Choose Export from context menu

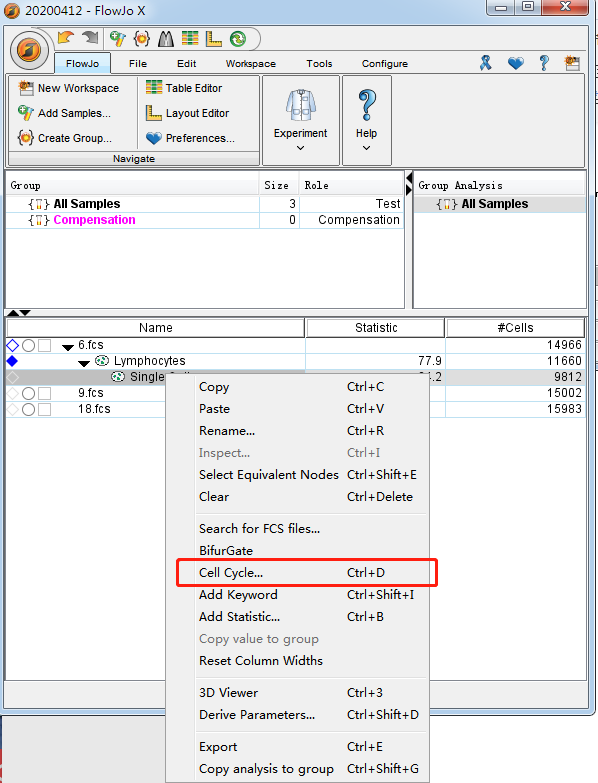click(298, 747)
